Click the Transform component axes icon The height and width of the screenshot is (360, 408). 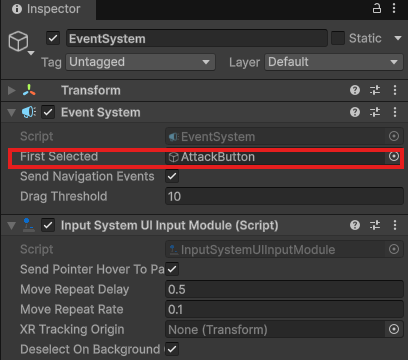pyautogui.click(x=29, y=90)
